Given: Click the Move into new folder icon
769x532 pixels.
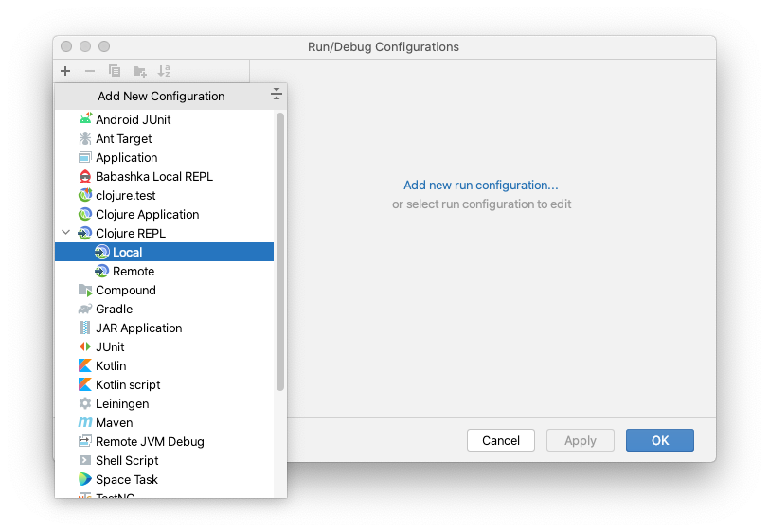Looking at the screenshot, I should coord(140,72).
